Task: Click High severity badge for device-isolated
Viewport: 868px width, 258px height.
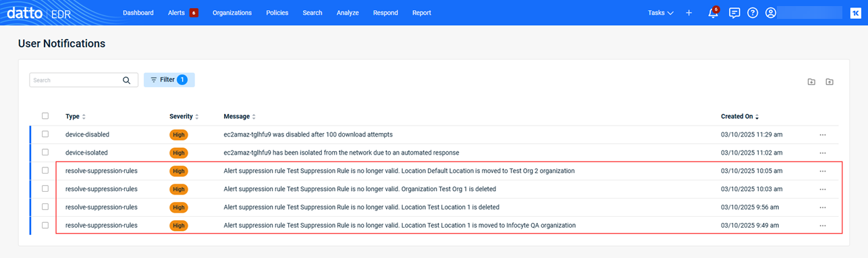Action: [178, 153]
